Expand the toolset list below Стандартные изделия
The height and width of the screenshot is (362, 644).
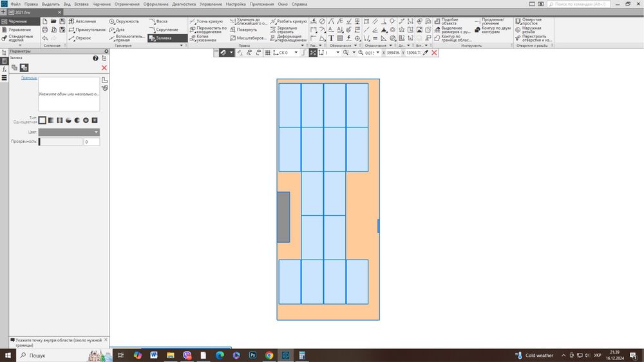(20, 45)
